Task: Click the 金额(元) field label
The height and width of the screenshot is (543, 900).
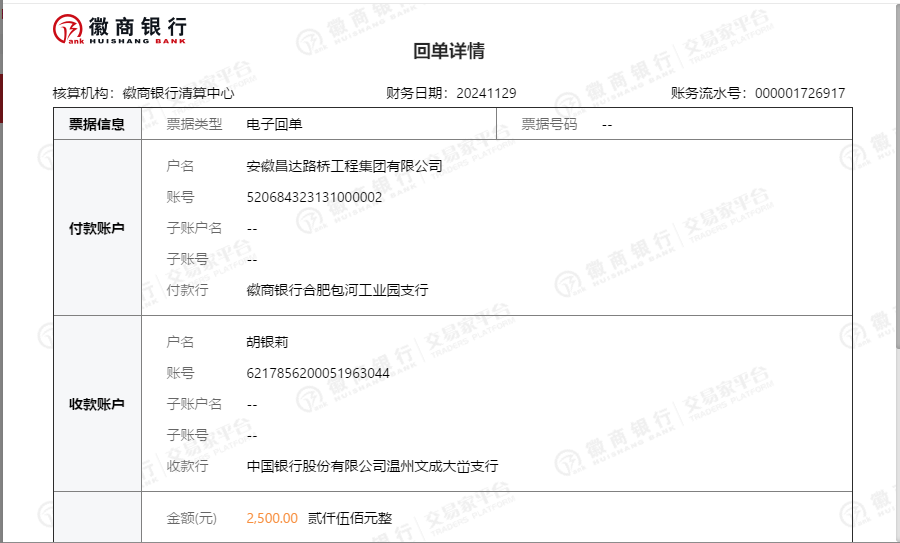Action: pyautogui.click(x=192, y=518)
